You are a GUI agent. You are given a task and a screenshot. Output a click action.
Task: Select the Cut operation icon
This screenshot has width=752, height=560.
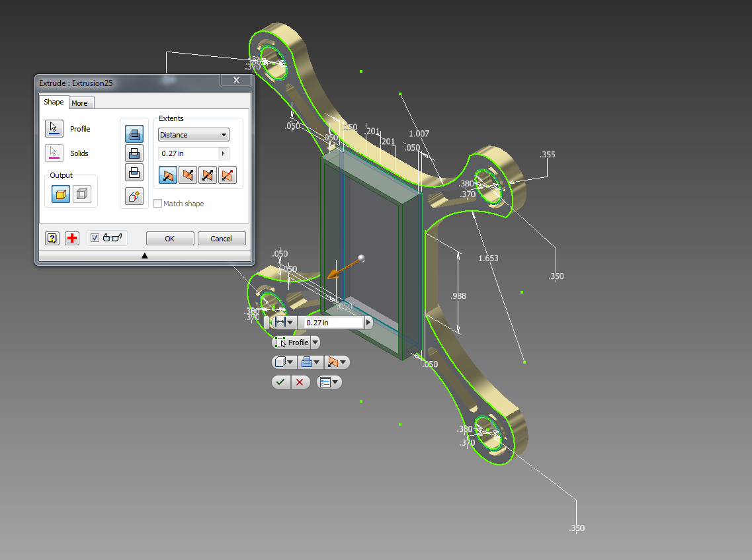point(134,153)
